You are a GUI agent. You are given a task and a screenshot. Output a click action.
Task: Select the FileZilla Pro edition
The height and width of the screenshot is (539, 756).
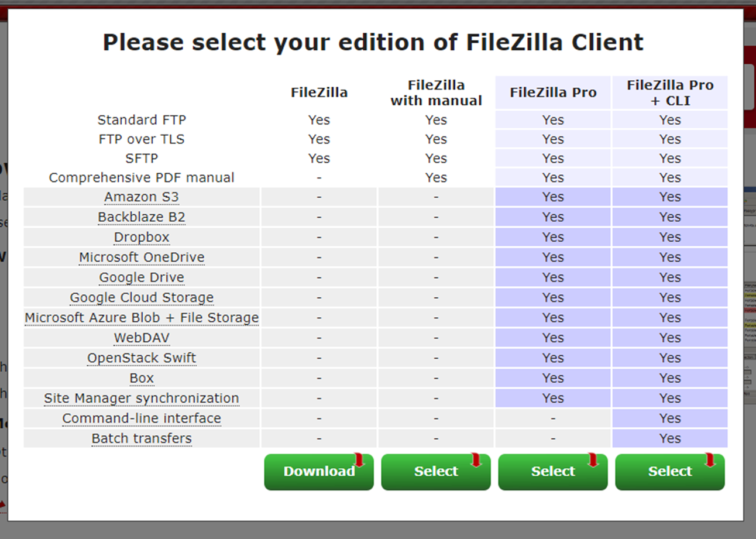(552, 472)
